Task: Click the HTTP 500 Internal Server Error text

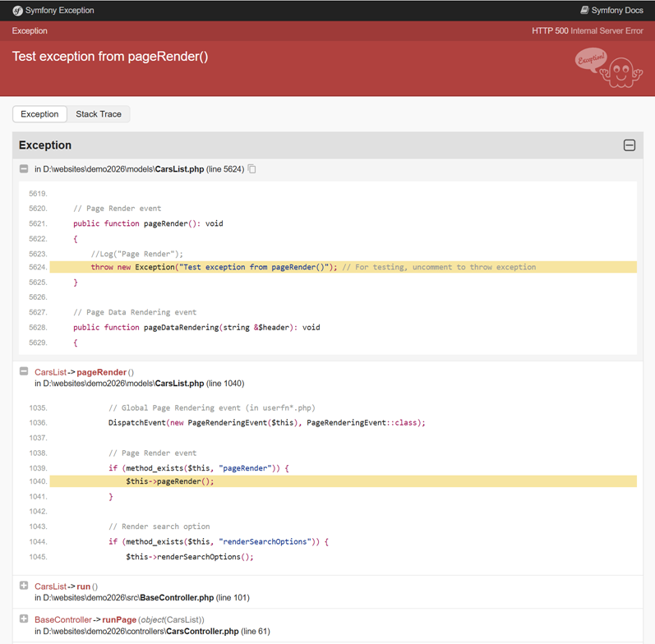Action: (x=588, y=31)
